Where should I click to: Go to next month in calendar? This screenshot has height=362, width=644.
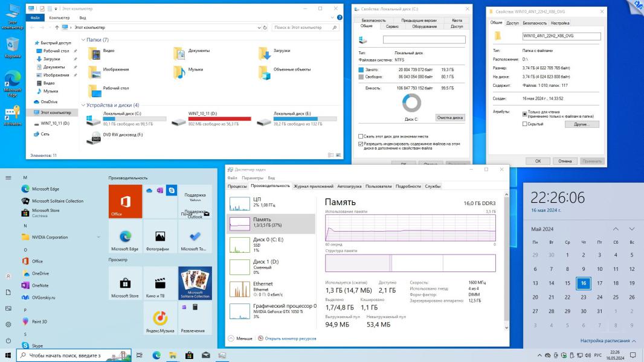point(632,229)
